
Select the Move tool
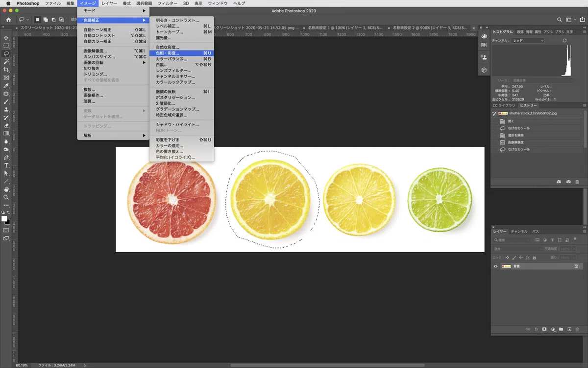pyautogui.click(x=6, y=38)
